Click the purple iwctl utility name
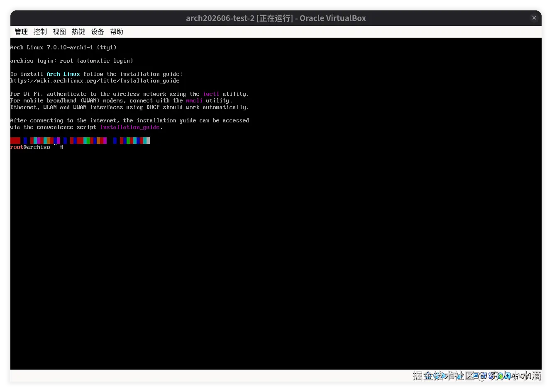This screenshot has height=392, width=552. tap(211, 94)
